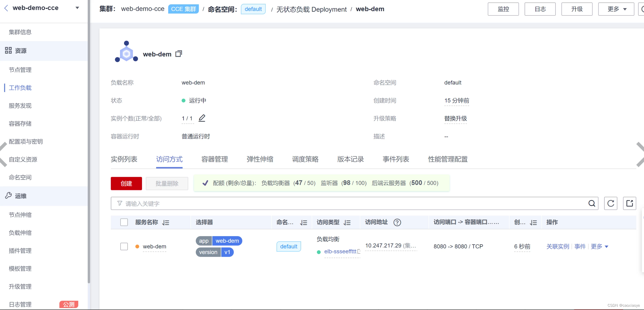Select all services via header checkbox
Image resolution: width=644 pixels, height=310 pixels.
coord(124,222)
